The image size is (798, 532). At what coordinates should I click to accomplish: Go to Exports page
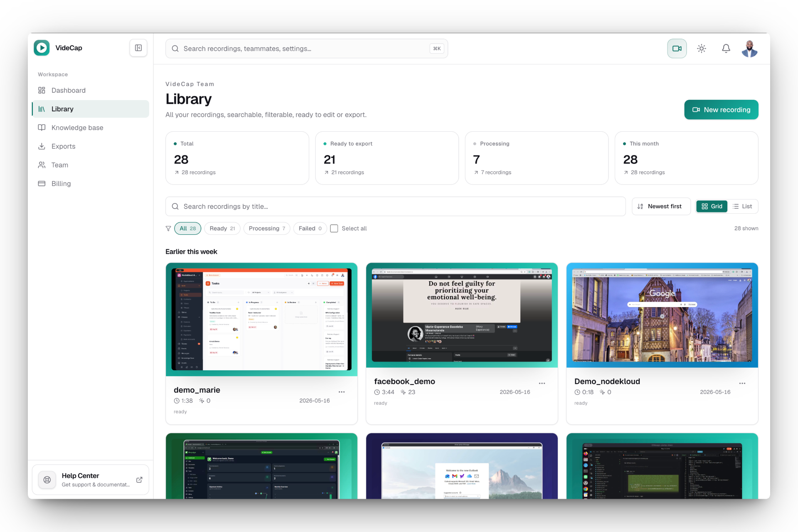(90, 146)
